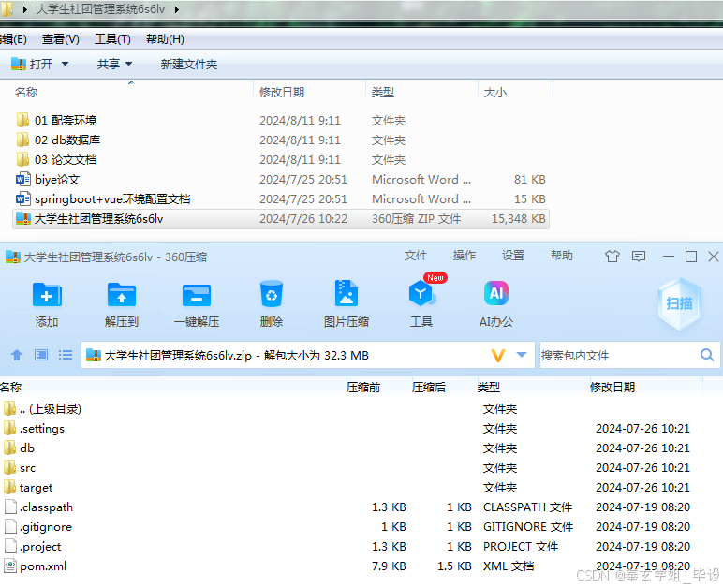Go up one level with the blue arrow
This screenshot has width=723, height=588.
coord(17,355)
